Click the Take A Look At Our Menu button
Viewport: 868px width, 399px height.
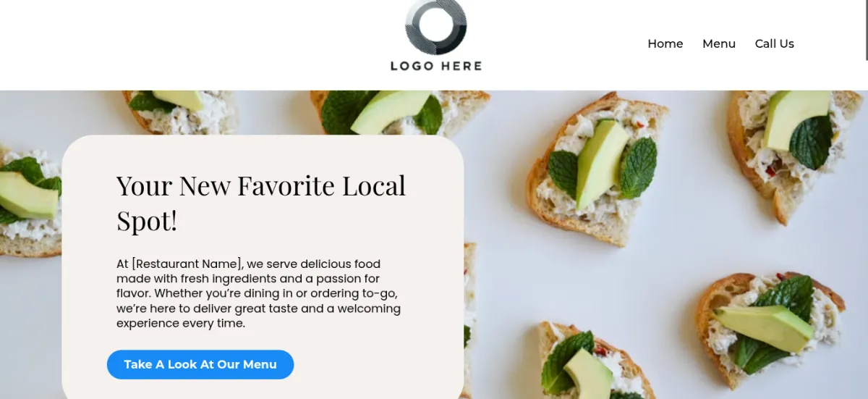point(200,364)
